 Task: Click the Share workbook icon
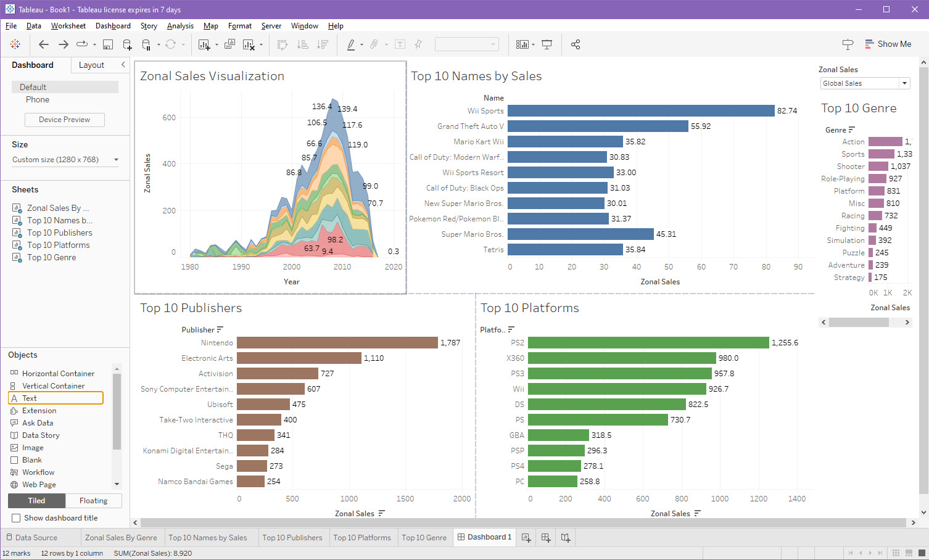[576, 44]
